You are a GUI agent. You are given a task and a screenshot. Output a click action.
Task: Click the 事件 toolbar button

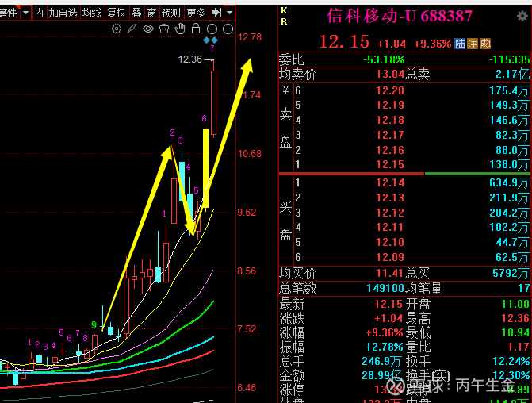[9, 13]
